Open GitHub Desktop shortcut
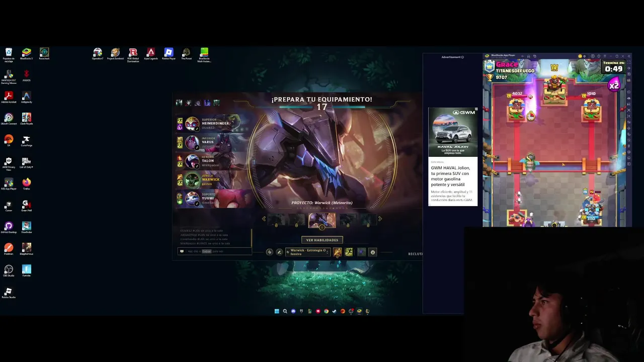 tap(9, 227)
